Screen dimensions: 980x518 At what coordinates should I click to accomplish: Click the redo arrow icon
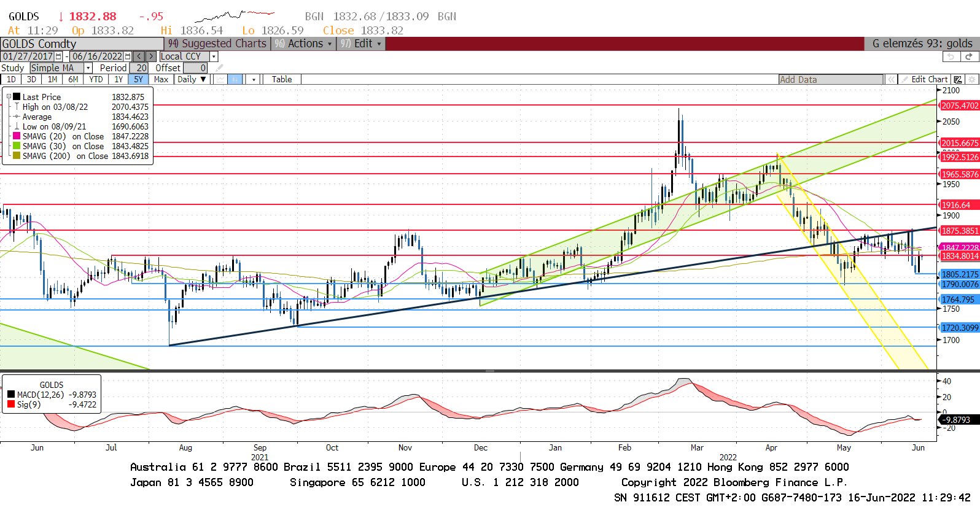pyautogui.click(x=969, y=56)
